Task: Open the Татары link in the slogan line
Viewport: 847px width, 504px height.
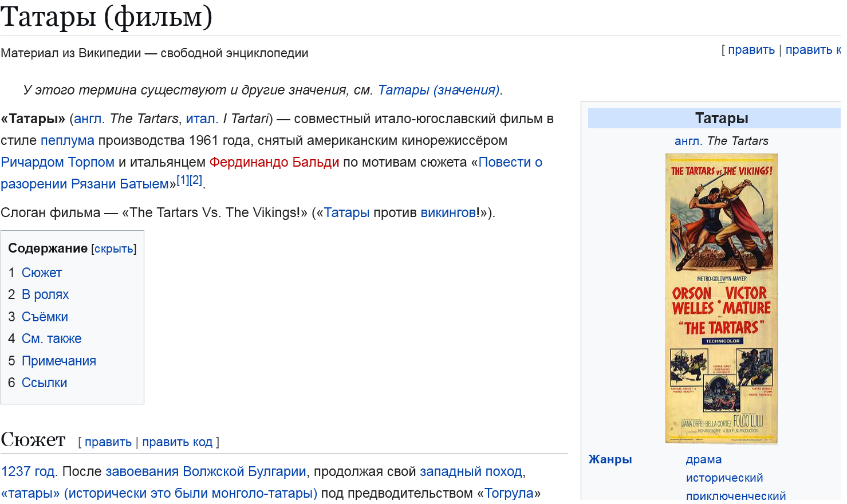Action: 347,212
